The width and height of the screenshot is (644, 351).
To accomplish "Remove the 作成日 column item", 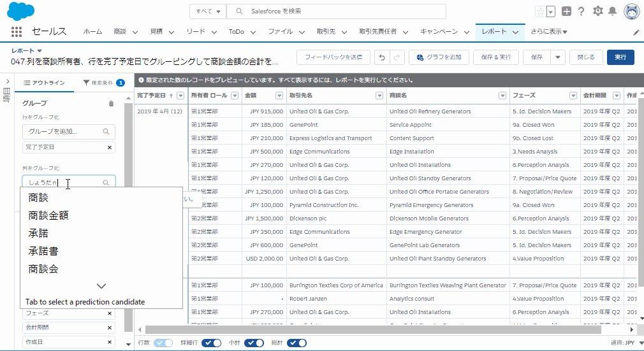I will tap(110, 342).
